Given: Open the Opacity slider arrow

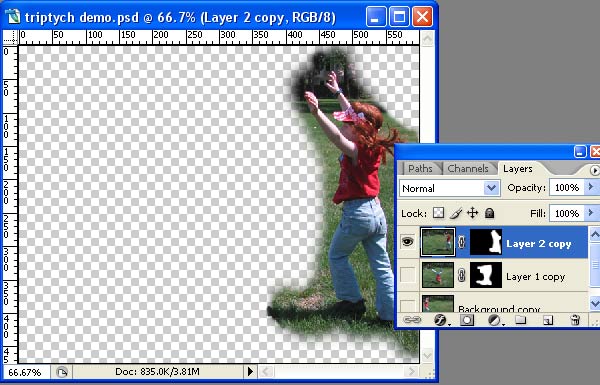Looking at the screenshot, I should point(591,187).
